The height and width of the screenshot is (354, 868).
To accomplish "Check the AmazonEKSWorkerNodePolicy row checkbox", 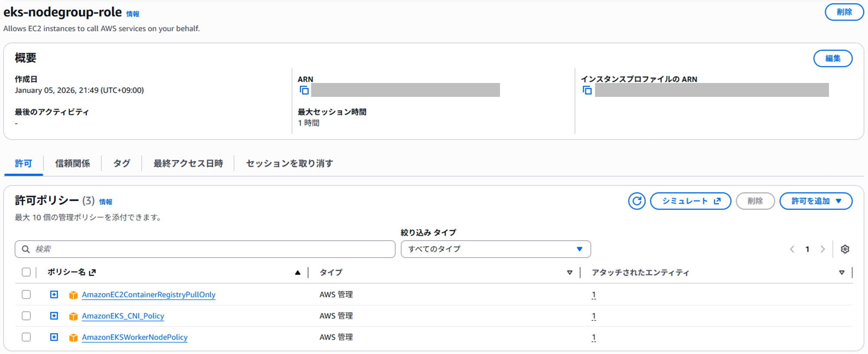I will (26, 337).
